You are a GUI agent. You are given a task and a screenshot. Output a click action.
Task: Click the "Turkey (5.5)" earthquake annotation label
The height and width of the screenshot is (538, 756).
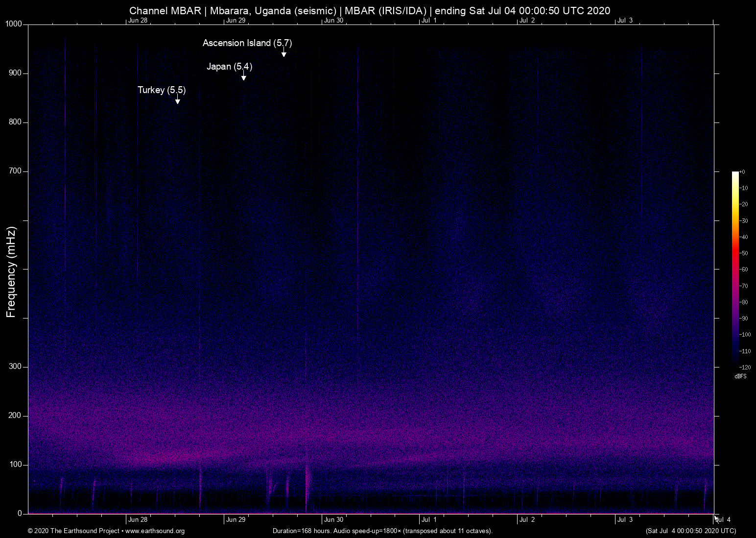[162, 90]
